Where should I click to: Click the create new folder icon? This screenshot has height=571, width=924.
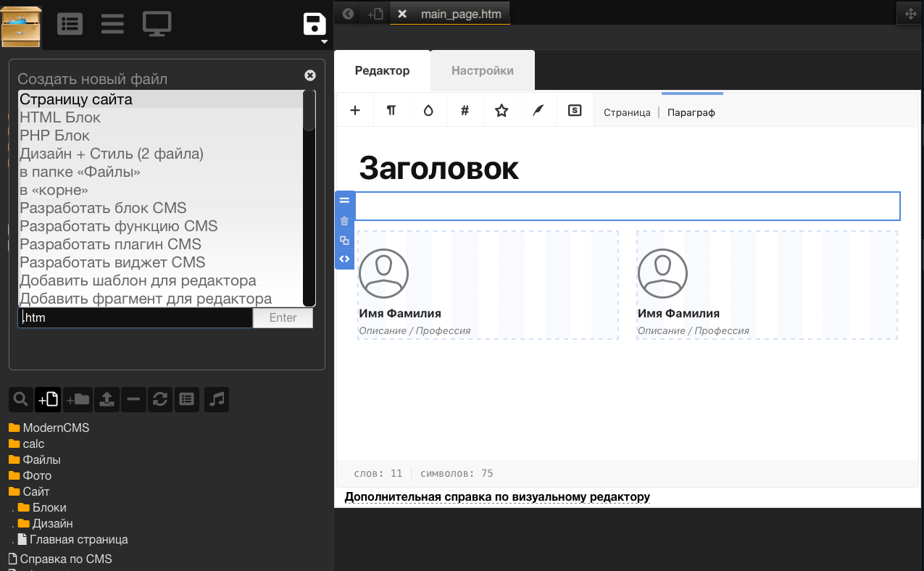tap(78, 399)
